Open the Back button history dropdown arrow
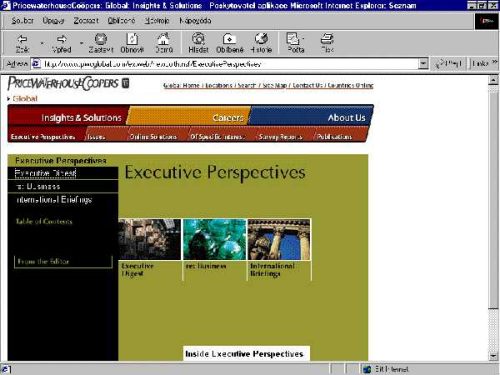 coord(42,43)
